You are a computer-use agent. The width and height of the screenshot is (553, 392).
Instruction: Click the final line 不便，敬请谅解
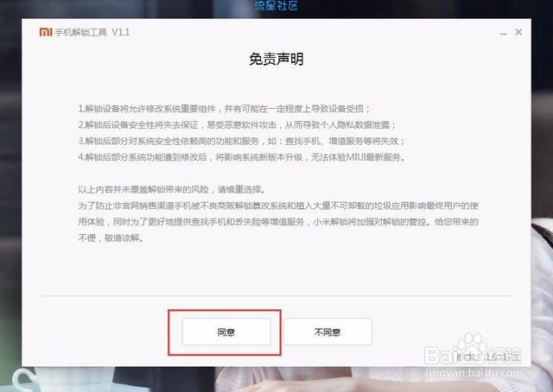pyautogui.click(x=111, y=238)
